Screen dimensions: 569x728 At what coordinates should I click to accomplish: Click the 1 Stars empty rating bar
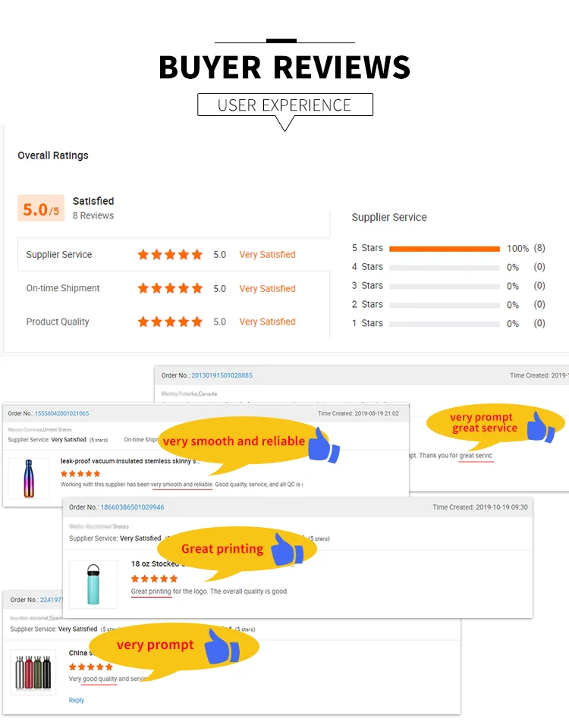click(x=444, y=323)
